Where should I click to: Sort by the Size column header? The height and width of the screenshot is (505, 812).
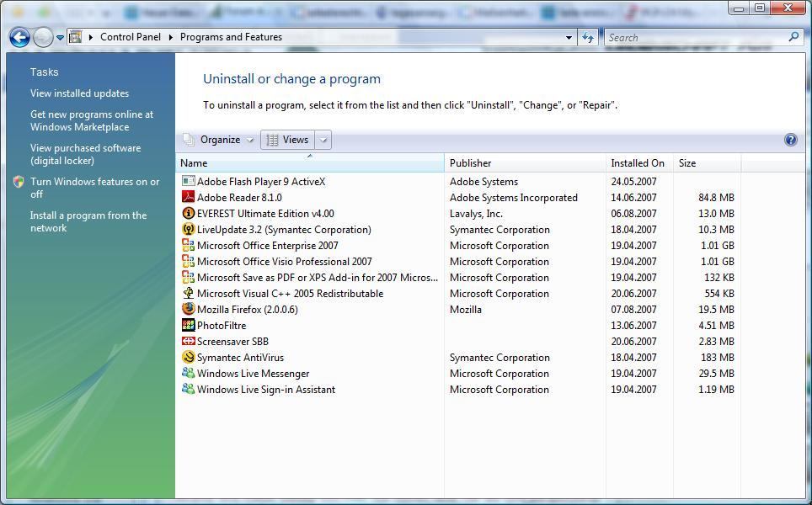tap(708, 163)
